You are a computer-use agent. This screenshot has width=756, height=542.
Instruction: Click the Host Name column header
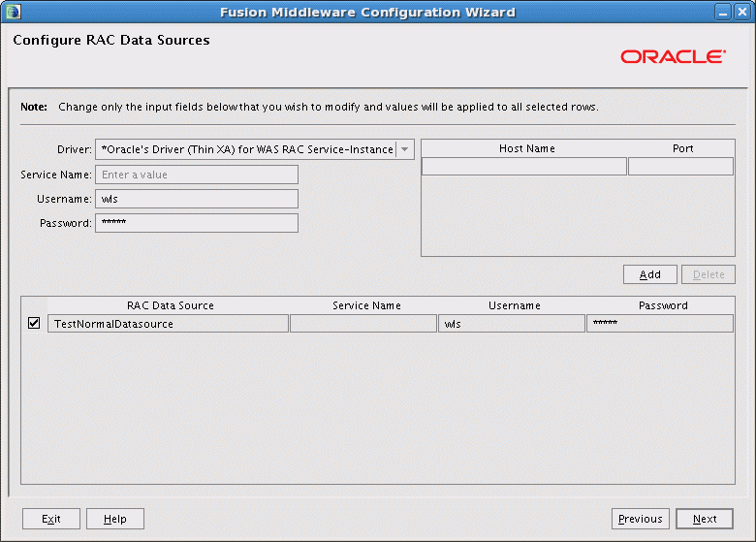pyautogui.click(x=527, y=148)
